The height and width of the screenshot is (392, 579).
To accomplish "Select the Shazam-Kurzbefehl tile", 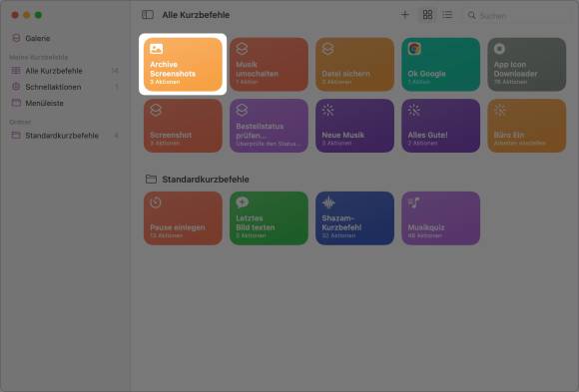I will (x=354, y=218).
